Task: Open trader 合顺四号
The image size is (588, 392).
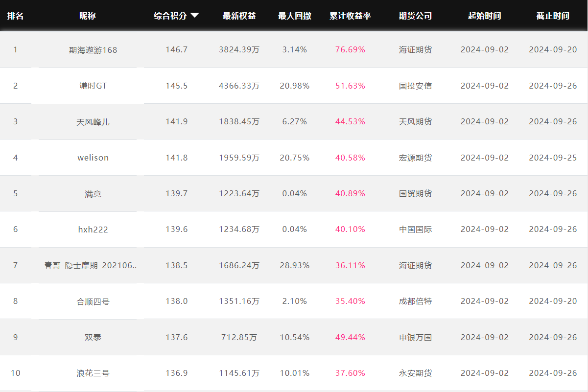Action: point(93,301)
